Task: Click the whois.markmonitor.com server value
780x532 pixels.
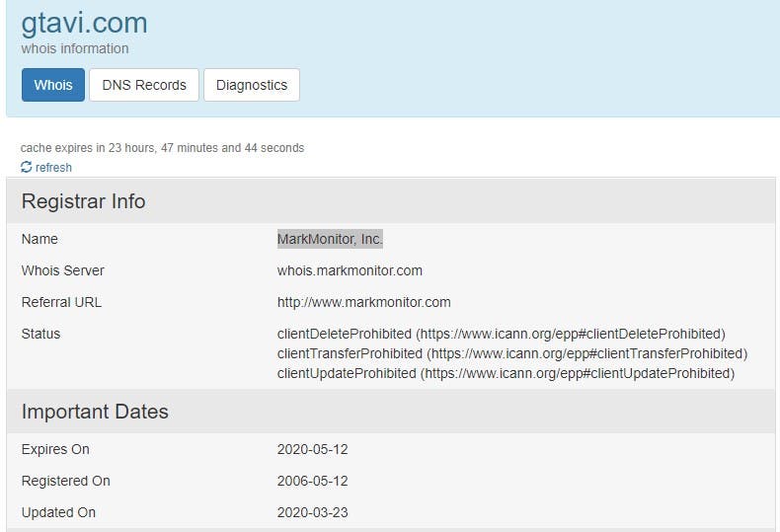Action: [350, 270]
